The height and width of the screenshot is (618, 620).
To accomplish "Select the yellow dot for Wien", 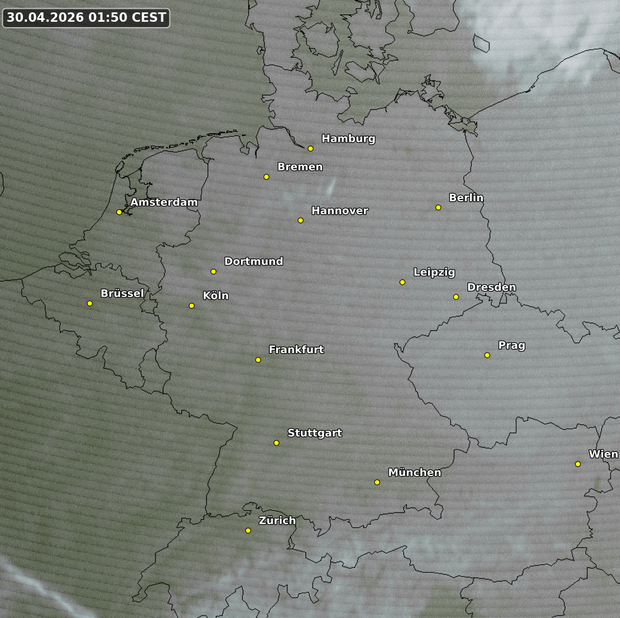I will click(x=578, y=463).
